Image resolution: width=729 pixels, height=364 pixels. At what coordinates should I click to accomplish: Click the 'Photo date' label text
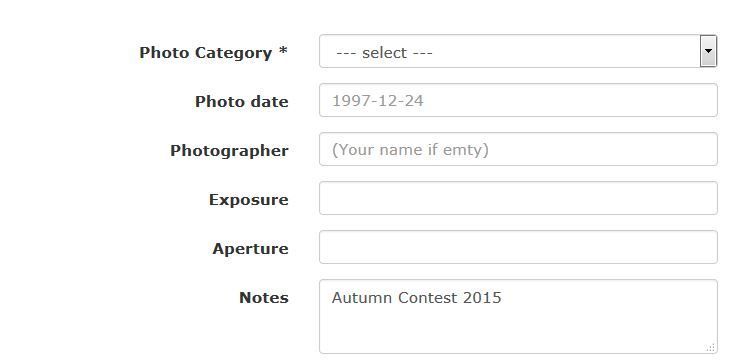[241, 101]
